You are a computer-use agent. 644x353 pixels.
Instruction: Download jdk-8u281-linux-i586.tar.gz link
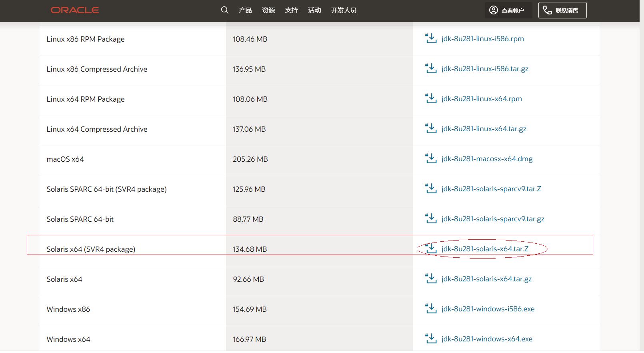[485, 69]
